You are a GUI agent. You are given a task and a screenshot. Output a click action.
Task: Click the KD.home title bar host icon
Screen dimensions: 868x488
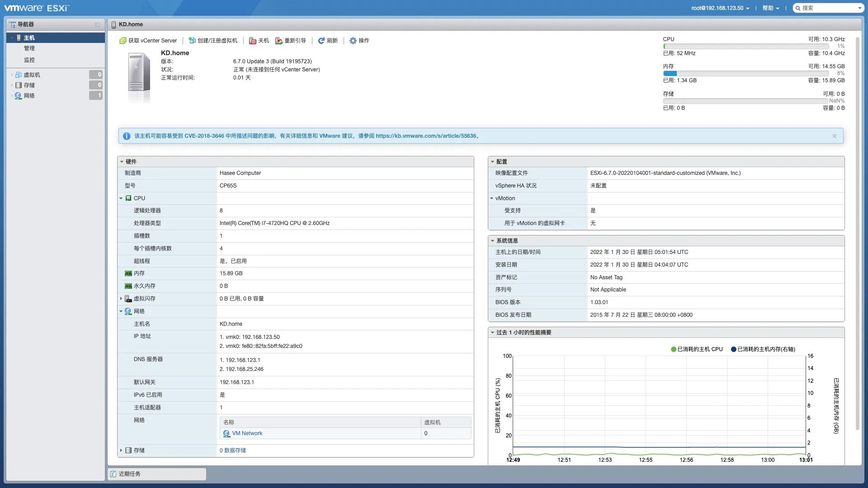(x=113, y=24)
